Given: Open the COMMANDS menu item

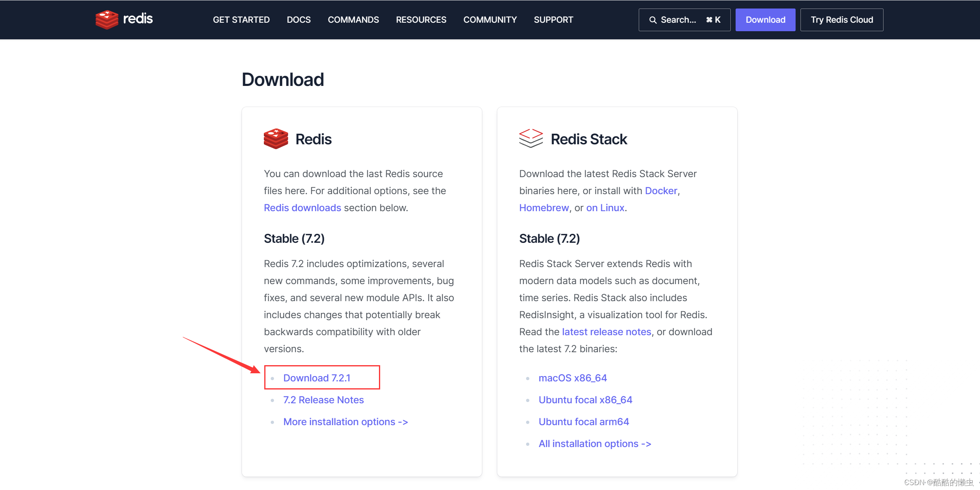Looking at the screenshot, I should point(353,20).
